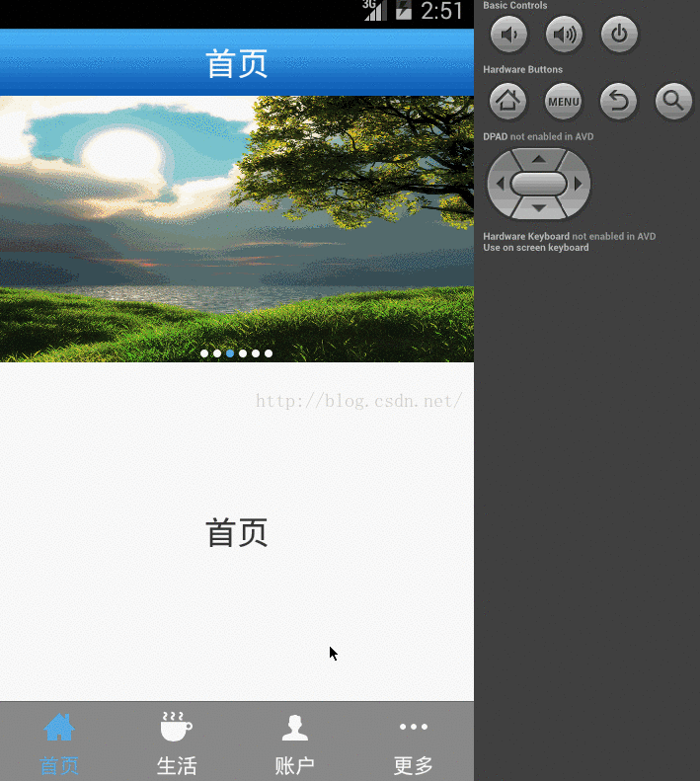Click the Hardware Buttons label

(522, 69)
